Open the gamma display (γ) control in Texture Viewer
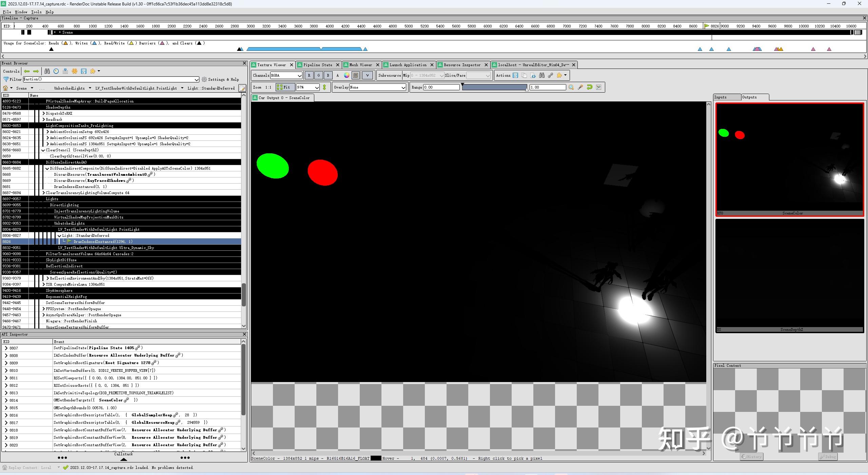The height and width of the screenshot is (475, 868). point(367,75)
